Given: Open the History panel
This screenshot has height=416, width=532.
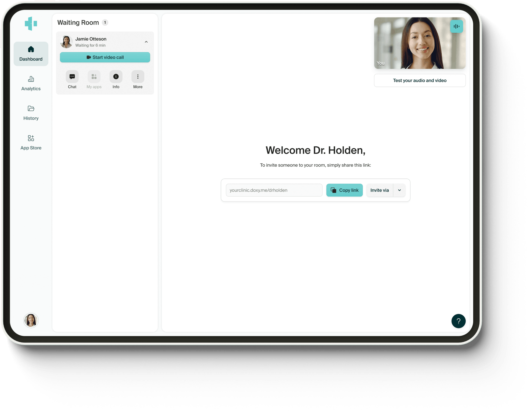Looking at the screenshot, I should (30, 113).
